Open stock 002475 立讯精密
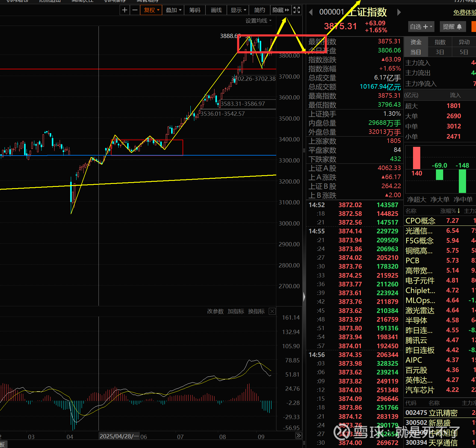Screen dimensions: 476x448 [x=440, y=413]
